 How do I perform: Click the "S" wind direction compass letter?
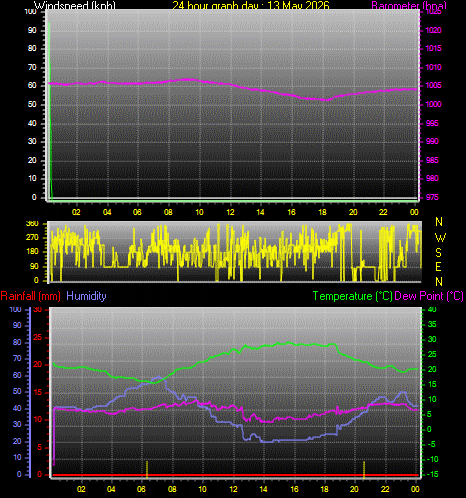tap(439, 253)
